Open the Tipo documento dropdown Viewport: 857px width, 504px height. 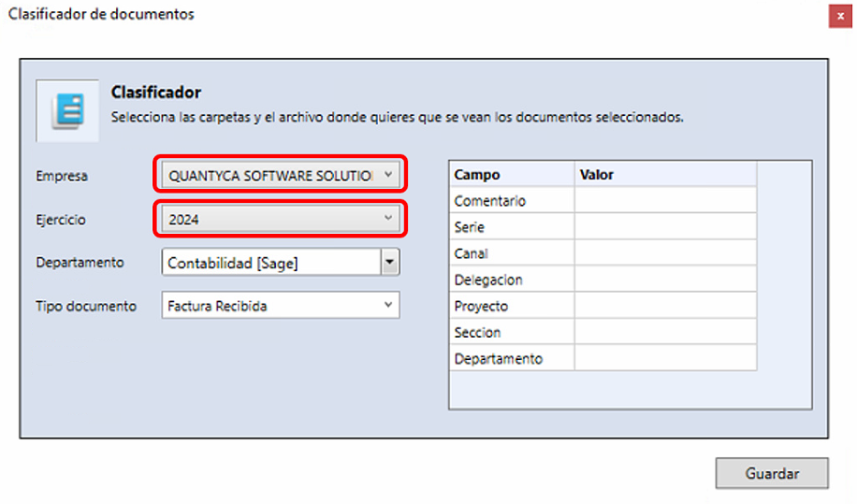(x=281, y=305)
